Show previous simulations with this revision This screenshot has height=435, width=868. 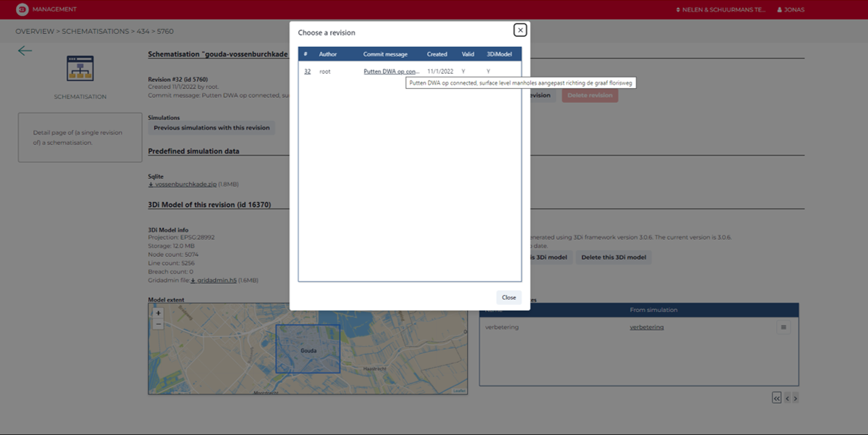click(x=211, y=128)
